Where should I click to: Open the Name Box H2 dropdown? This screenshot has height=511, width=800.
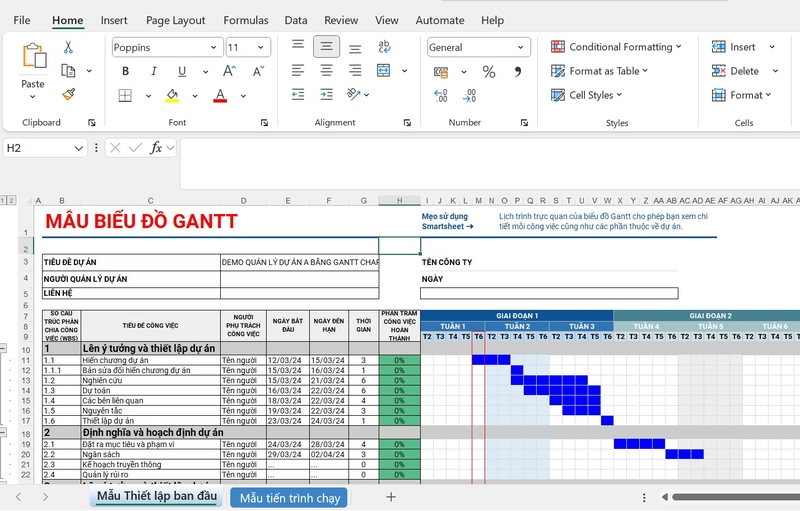click(78, 148)
